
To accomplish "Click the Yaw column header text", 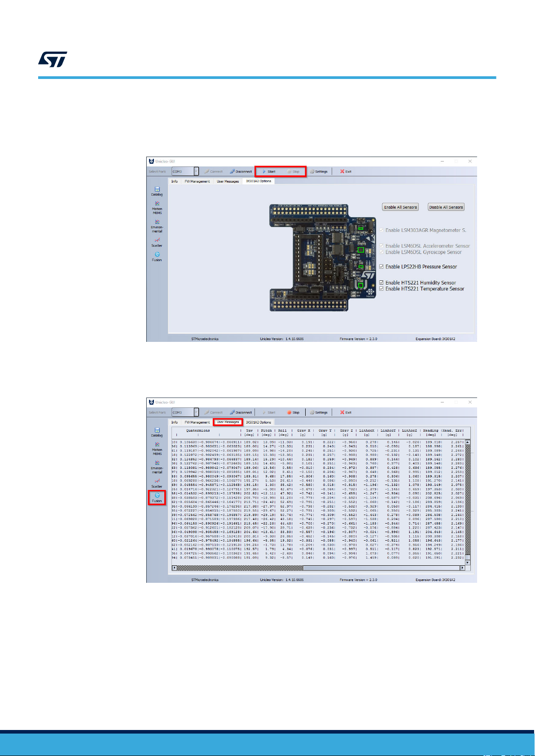I will pos(249,430).
